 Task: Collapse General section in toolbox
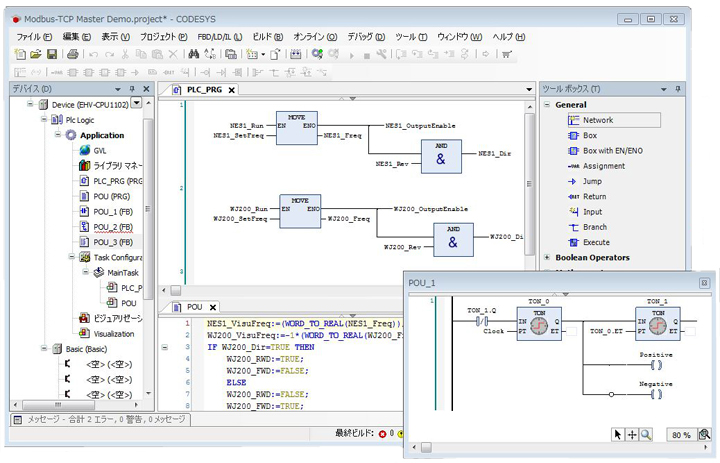(x=547, y=104)
